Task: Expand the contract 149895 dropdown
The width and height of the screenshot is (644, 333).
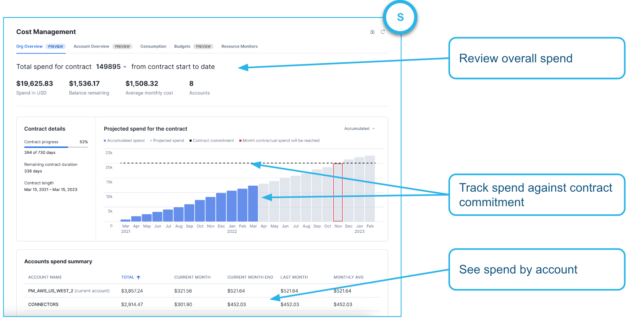Action: (111, 67)
